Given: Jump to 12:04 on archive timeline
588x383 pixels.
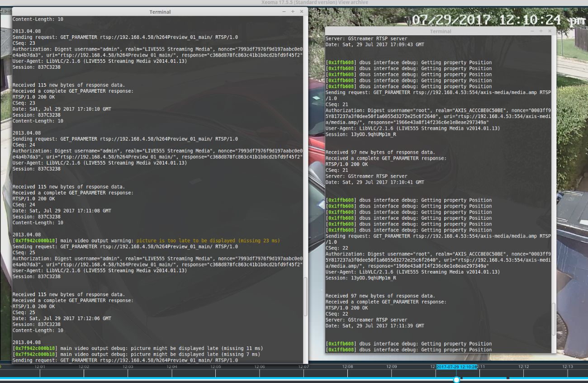Looking at the screenshot, I should point(171,367).
